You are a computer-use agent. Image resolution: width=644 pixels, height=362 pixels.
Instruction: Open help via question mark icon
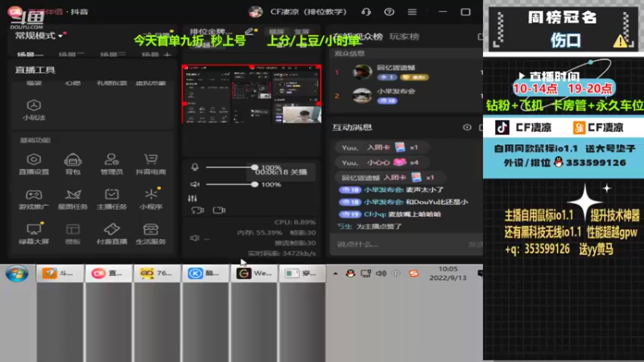[389, 12]
